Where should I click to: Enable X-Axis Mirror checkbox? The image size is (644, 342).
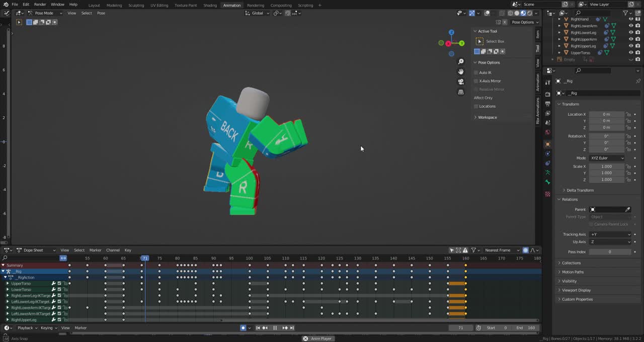point(476,81)
